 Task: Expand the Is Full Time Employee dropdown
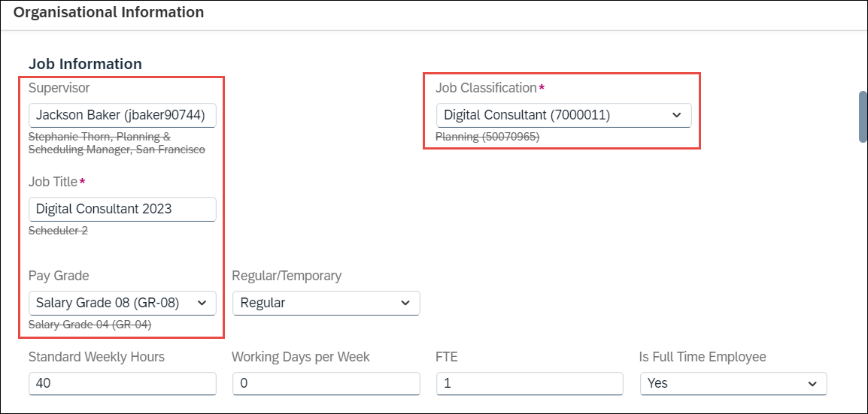pyautogui.click(x=812, y=383)
